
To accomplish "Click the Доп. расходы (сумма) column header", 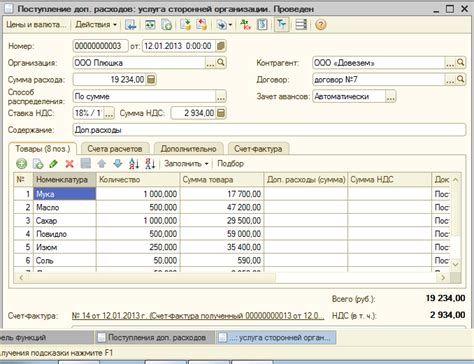I will pos(306,180).
